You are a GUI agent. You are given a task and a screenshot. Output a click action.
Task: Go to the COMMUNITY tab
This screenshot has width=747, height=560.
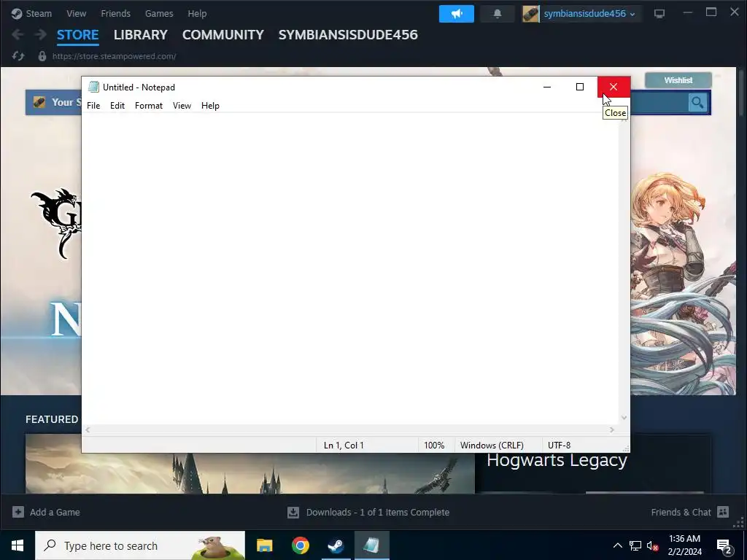[223, 35]
